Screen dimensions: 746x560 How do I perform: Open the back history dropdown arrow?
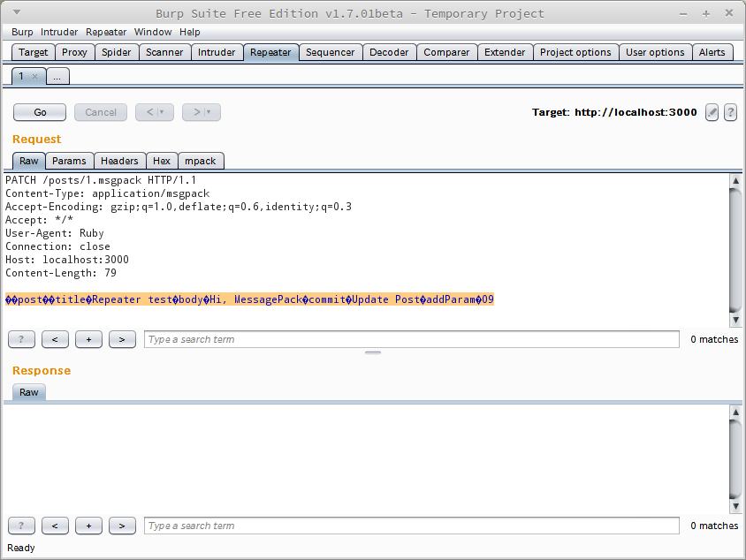[x=162, y=112]
